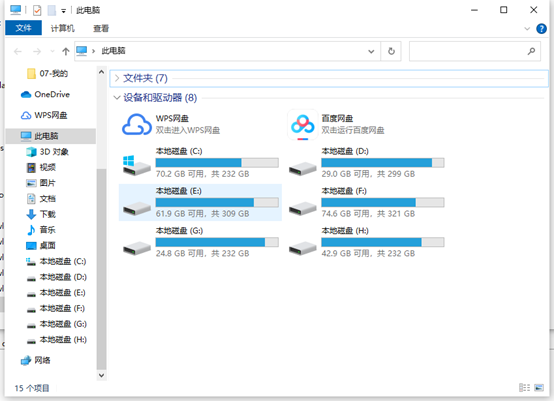
Task: Go up one folder level arrow
Action: (66, 52)
